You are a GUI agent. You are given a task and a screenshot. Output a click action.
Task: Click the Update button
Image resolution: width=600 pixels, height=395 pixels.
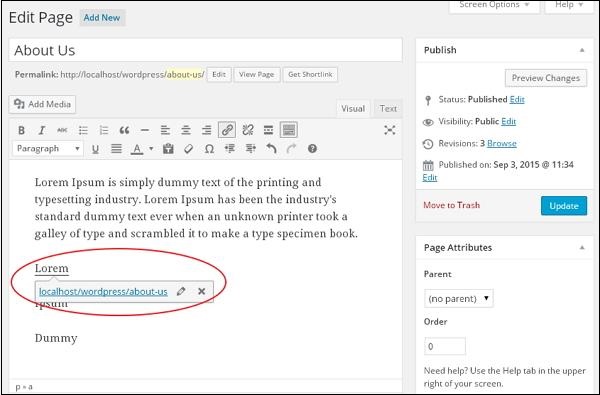[564, 206]
